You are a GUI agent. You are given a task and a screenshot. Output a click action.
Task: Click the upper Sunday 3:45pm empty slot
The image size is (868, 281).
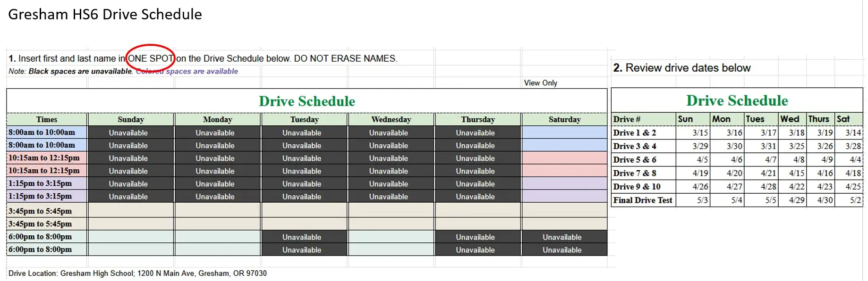pos(131,210)
